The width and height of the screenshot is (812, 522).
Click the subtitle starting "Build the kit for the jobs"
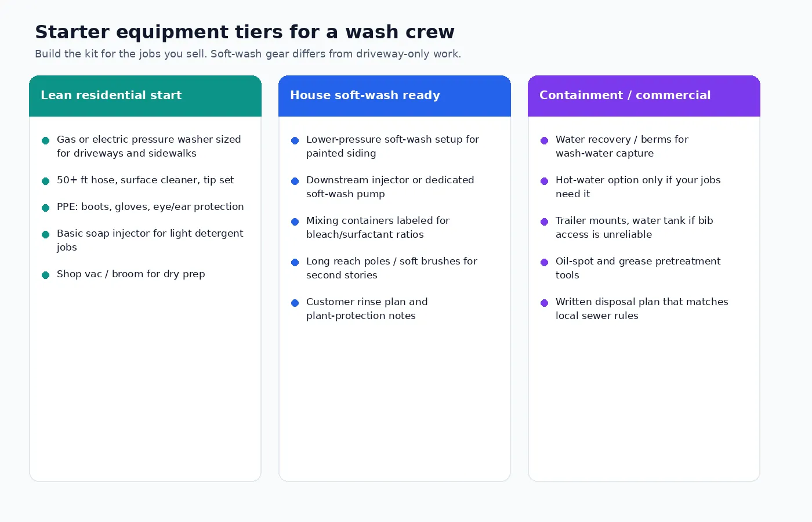coord(248,54)
